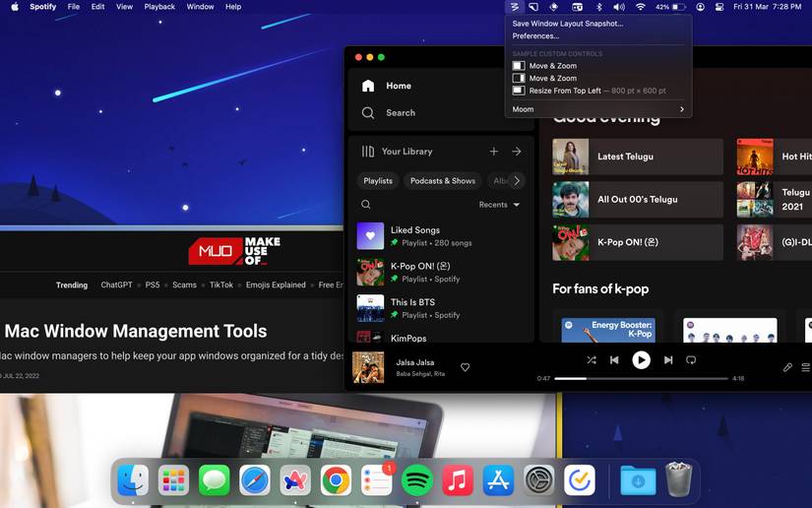Open the Apple menu
Image resolution: width=812 pixels, height=508 pixels.
[x=15, y=7]
